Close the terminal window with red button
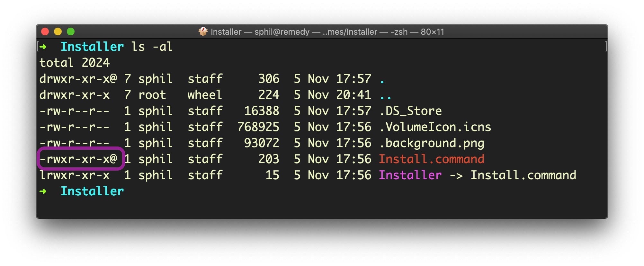This screenshot has height=266, width=644. pos(45,31)
